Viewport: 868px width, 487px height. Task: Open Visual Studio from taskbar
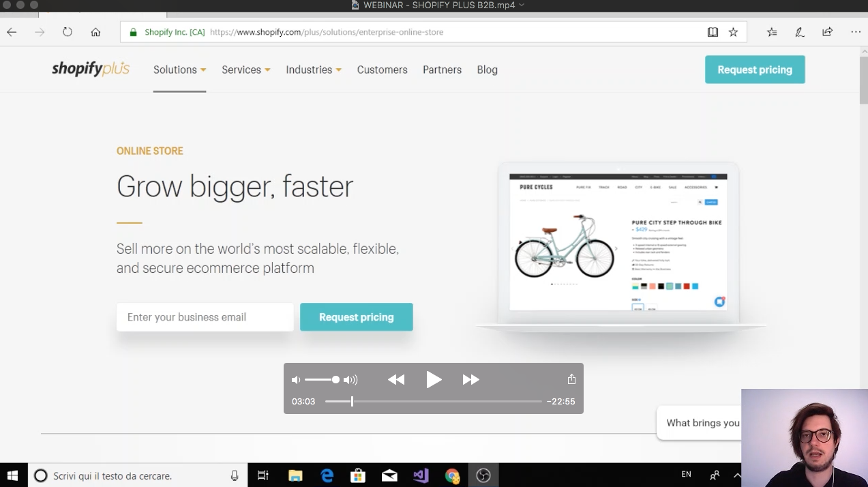pyautogui.click(x=421, y=475)
